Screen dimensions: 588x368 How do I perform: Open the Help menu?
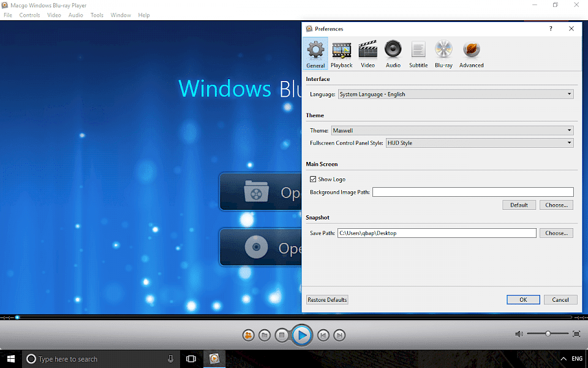click(144, 15)
